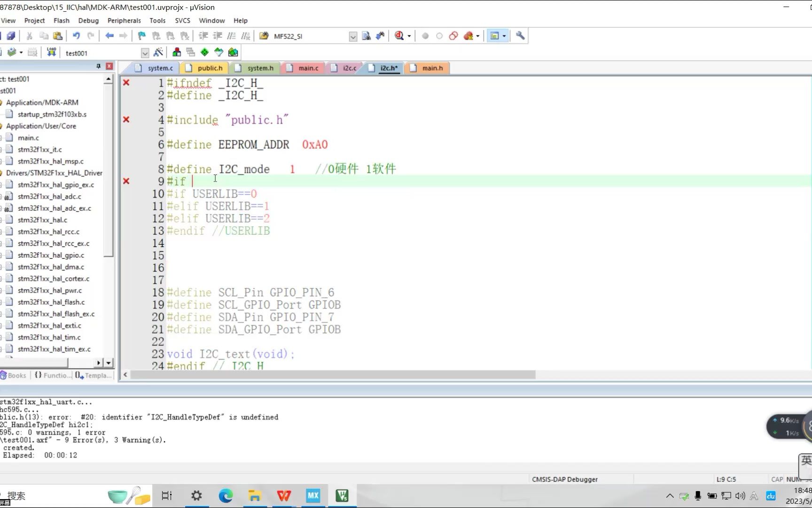Pin the Project panel with the pin icon
812x508 pixels.
[98, 66]
